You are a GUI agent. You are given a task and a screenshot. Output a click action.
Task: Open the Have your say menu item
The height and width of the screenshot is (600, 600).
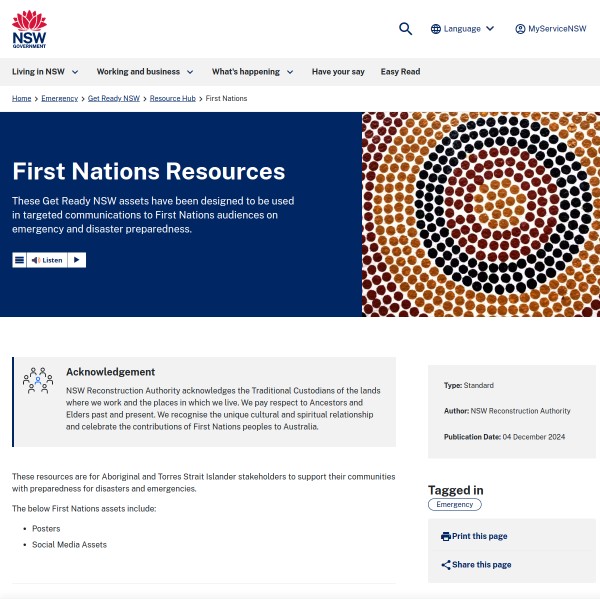tap(338, 72)
